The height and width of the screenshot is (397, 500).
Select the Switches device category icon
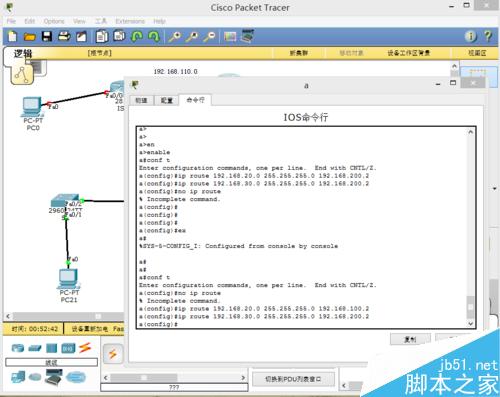35,348
